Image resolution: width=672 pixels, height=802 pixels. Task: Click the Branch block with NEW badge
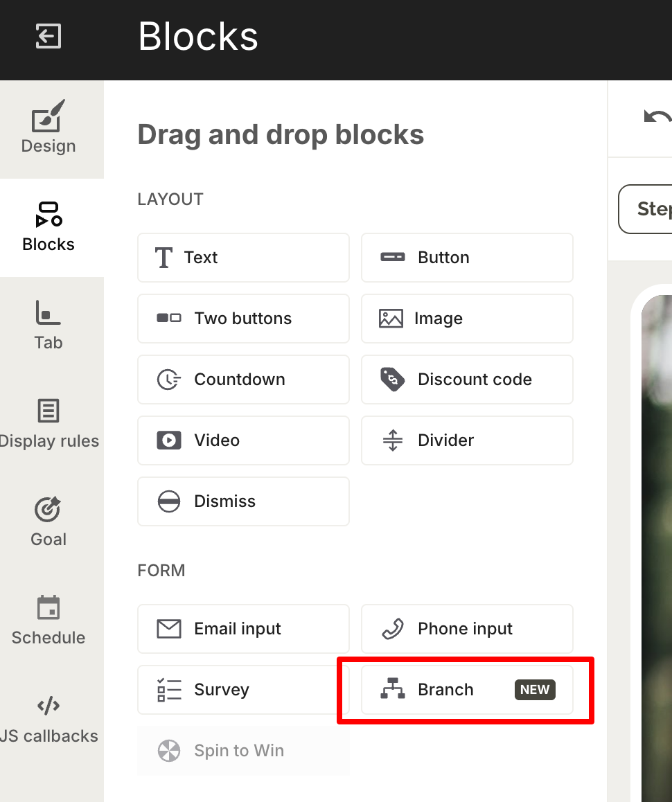tap(466, 690)
